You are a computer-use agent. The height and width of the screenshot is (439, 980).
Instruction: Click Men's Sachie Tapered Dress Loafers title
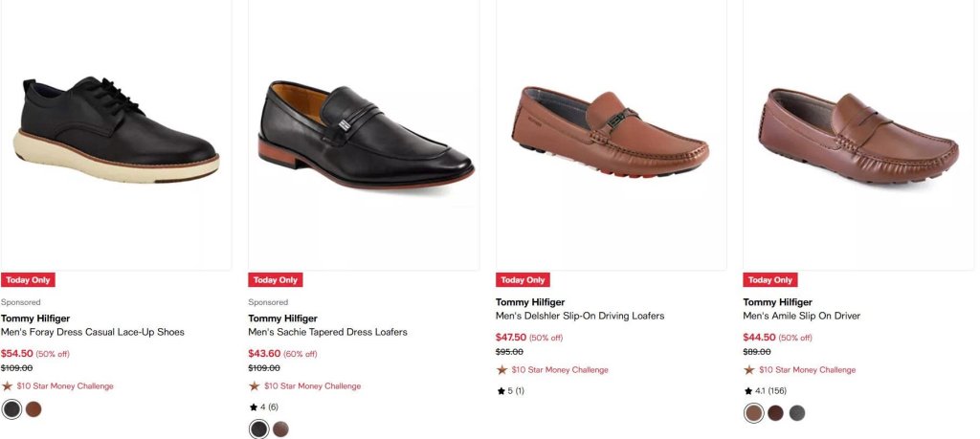coord(327,332)
